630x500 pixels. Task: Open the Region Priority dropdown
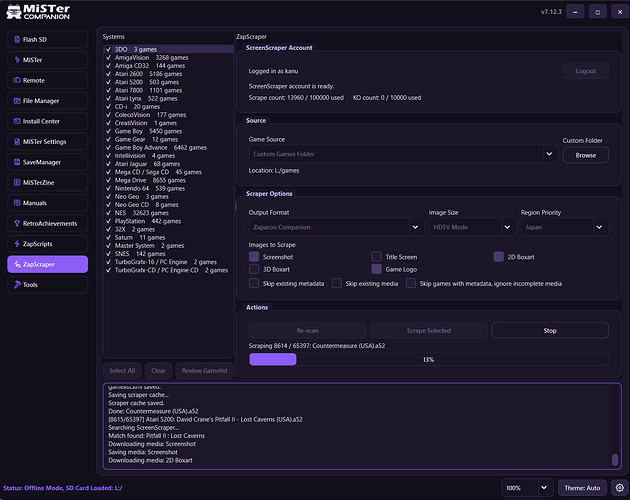pyautogui.click(x=599, y=227)
